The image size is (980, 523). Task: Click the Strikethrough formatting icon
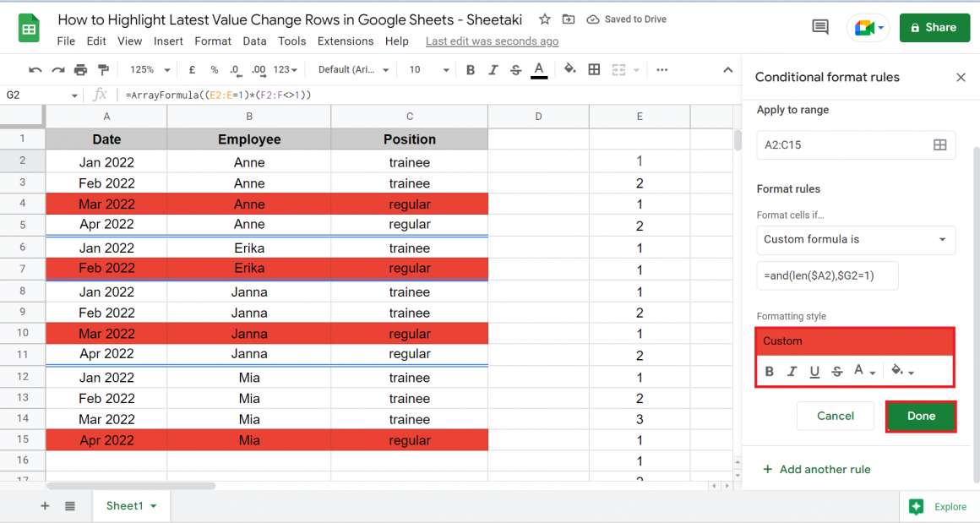(x=516, y=69)
